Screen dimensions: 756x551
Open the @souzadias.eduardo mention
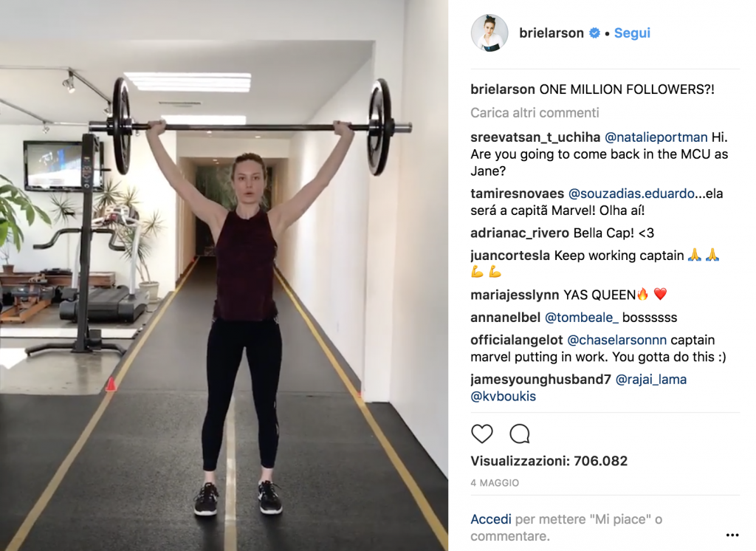[632, 194]
